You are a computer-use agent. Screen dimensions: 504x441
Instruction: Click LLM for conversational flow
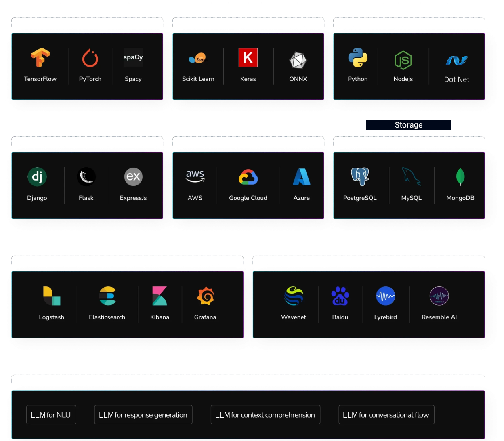coord(386,415)
